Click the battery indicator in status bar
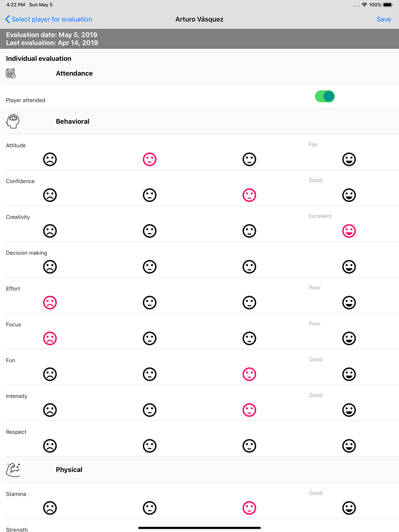 click(388, 5)
